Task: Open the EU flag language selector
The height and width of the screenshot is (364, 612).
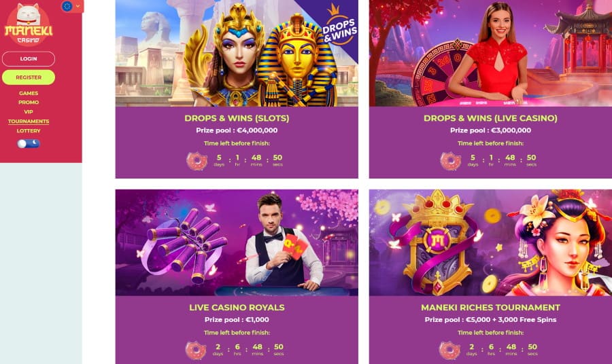Action: tap(67, 6)
